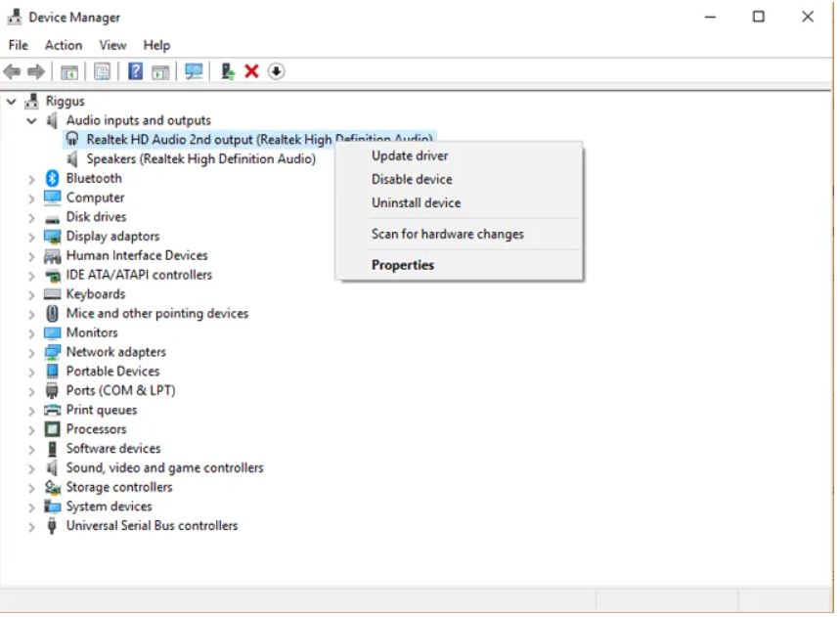840x617 pixels.
Task: Select the System devices label
Action: tap(109, 507)
